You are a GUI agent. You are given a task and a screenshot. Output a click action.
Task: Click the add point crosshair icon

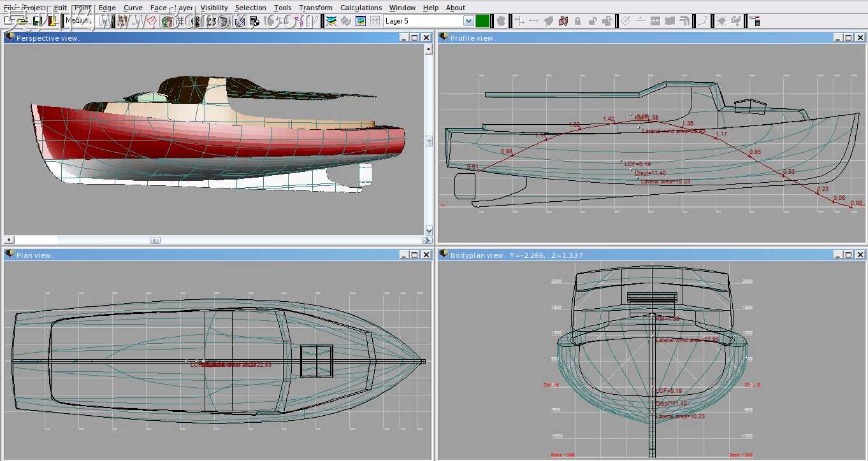(519, 21)
